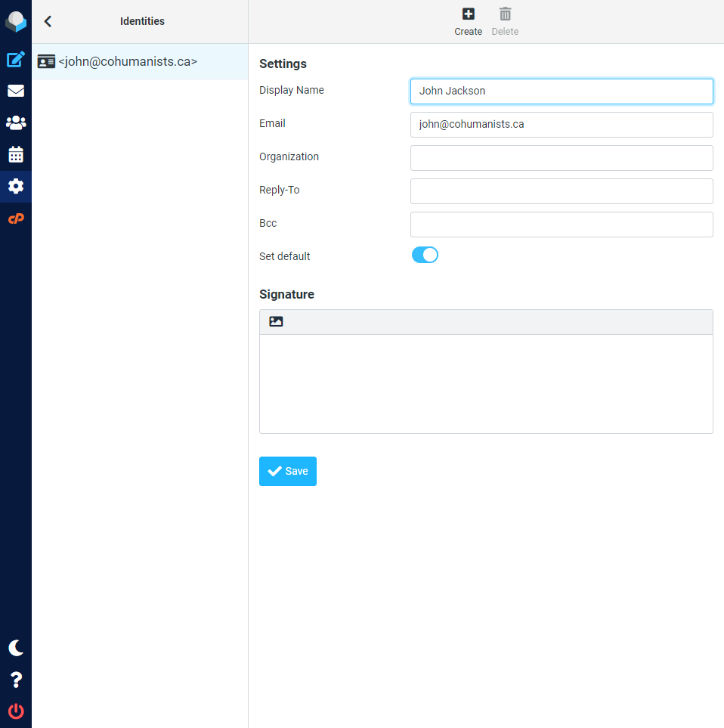The height and width of the screenshot is (728, 724).
Task: Click the Identities header title
Action: click(x=142, y=21)
